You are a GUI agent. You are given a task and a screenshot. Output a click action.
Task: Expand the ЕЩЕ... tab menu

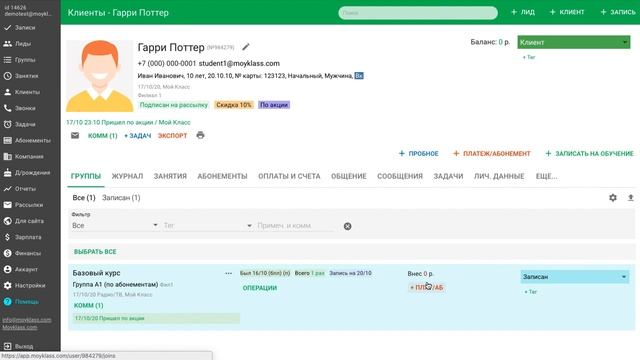pos(546,176)
